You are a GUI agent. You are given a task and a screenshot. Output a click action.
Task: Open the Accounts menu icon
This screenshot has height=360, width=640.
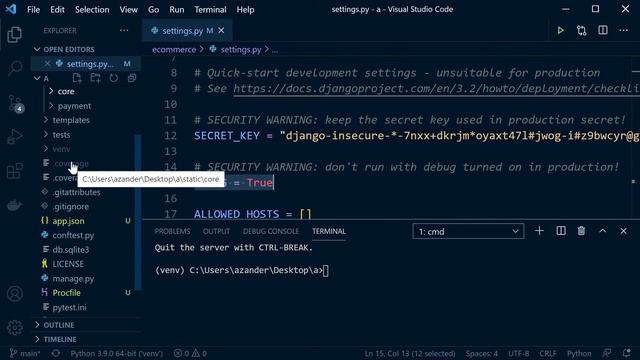click(15, 294)
